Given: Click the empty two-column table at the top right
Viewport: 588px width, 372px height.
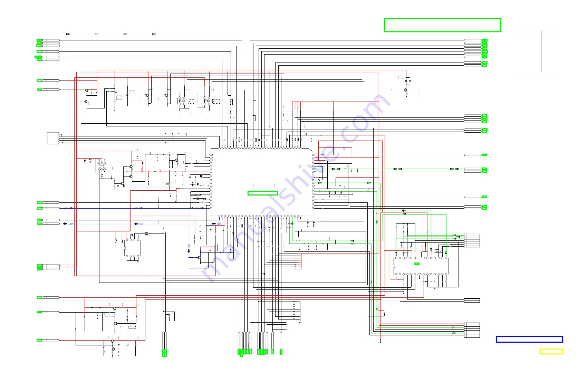Looking at the screenshot, I should click(534, 51).
